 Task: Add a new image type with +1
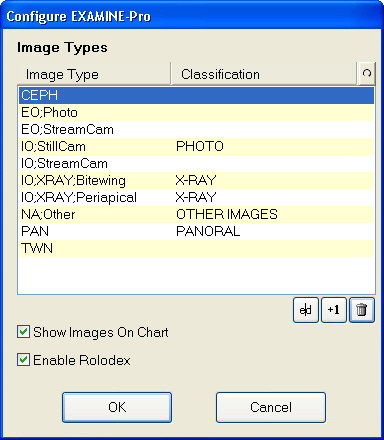point(334,310)
